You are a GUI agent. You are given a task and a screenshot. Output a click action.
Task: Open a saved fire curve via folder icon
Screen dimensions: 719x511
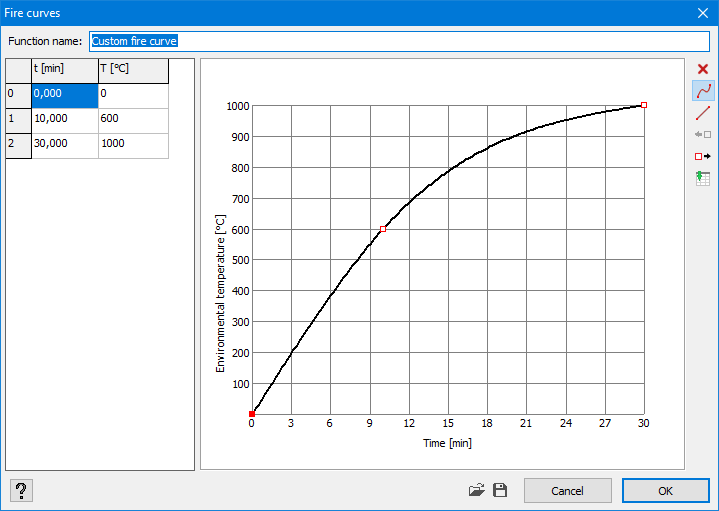coord(477,490)
